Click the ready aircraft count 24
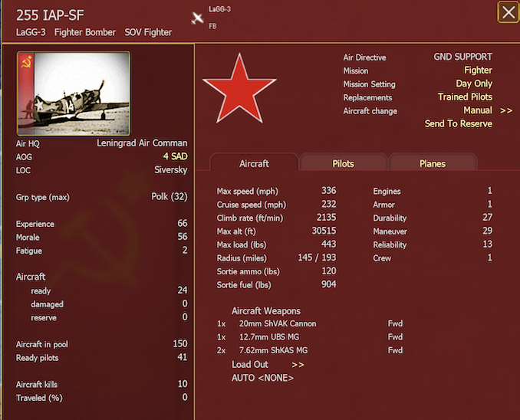The height and width of the screenshot is (420, 520). click(183, 290)
